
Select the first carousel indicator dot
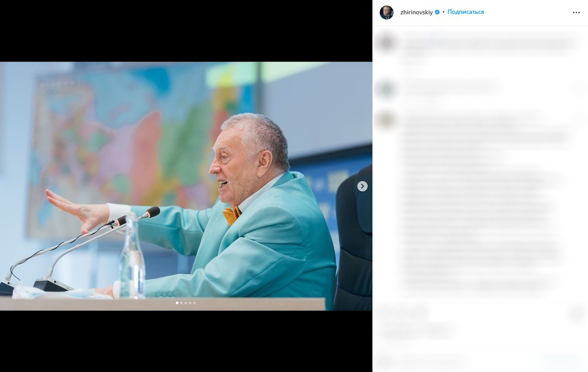tap(177, 302)
